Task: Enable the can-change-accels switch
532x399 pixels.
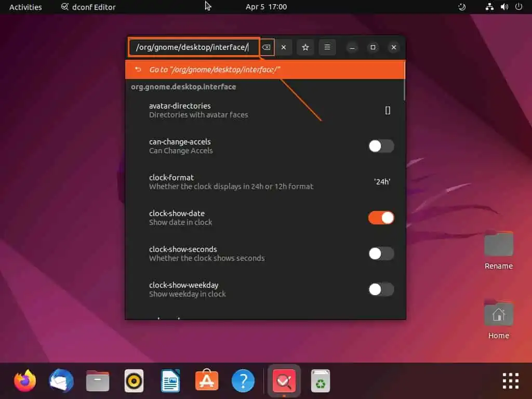Action: (381, 146)
